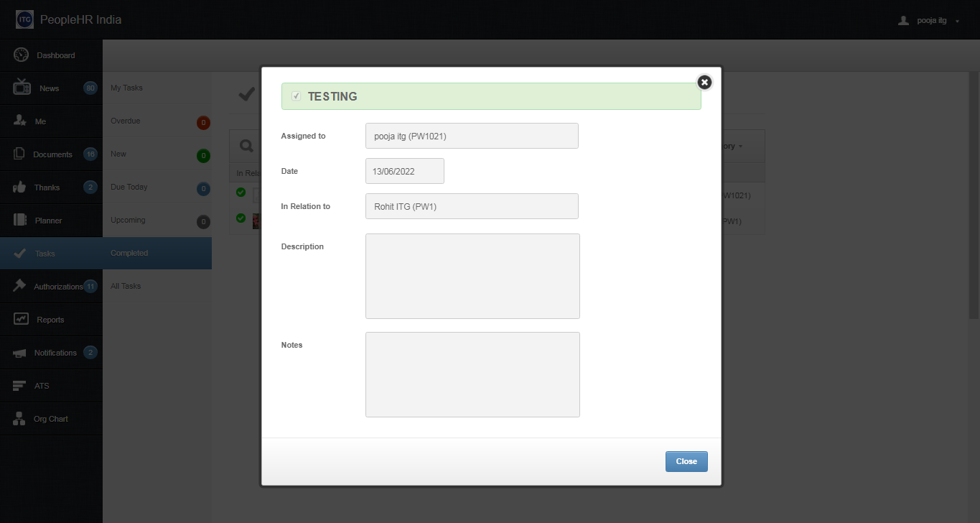Open ATS bars icon
980x523 pixels.
(x=20, y=386)
